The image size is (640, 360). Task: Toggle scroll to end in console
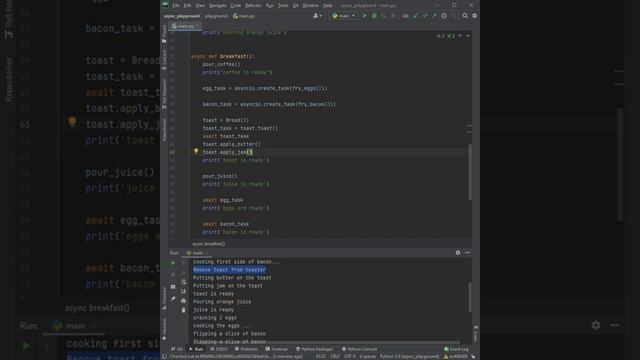(x=184, y=291)
